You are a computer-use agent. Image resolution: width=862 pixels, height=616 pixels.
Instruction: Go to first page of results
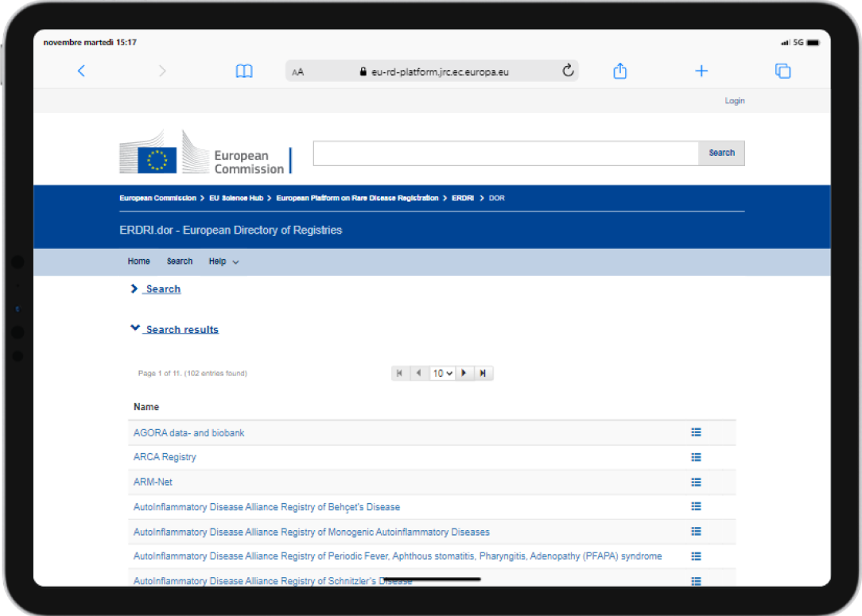click(400, 373)
